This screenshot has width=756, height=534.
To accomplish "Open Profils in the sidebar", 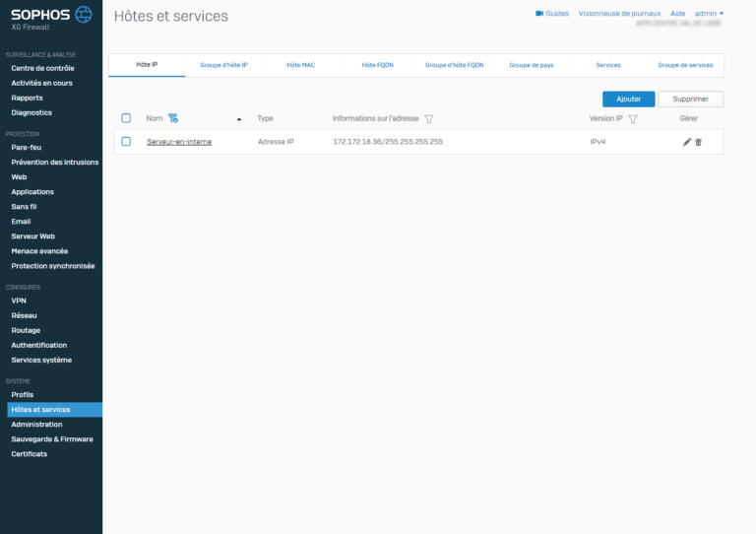I will pos(23,395).
